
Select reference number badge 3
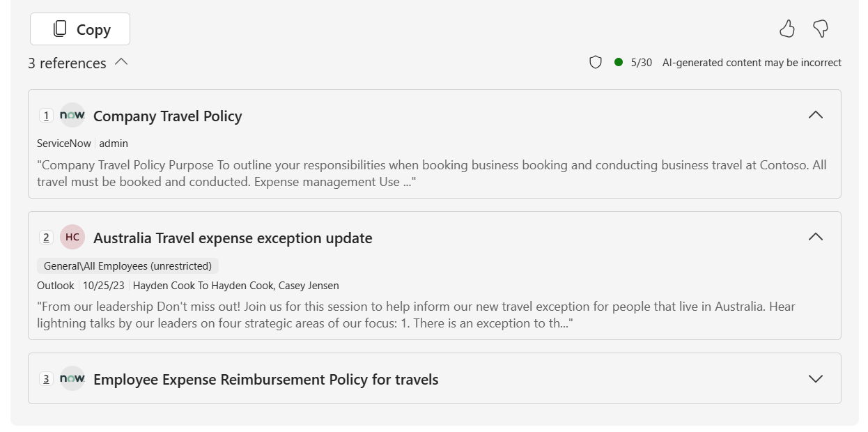pos(46,379)
